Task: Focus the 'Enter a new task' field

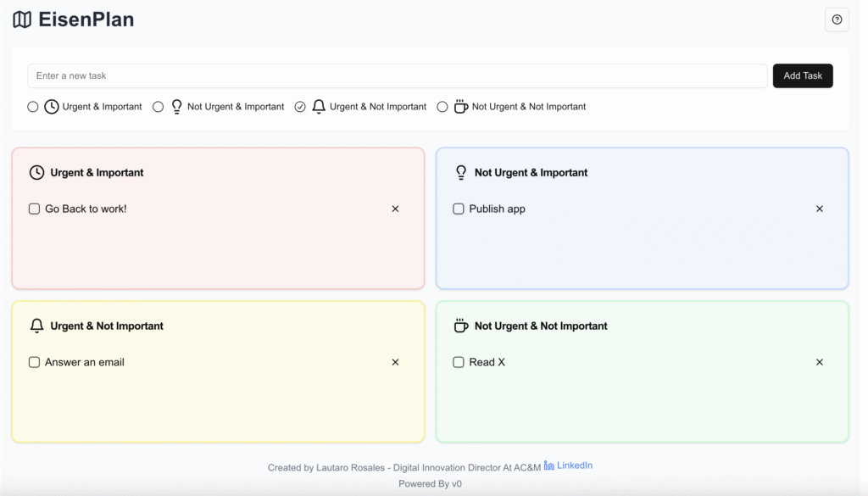Action: click(x=397, y=75)
